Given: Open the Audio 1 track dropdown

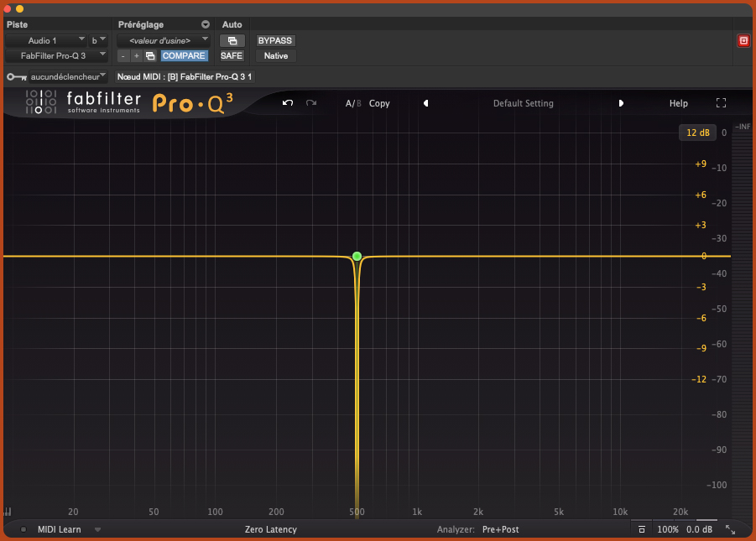Looking at the screenshot, I should 46,40.
